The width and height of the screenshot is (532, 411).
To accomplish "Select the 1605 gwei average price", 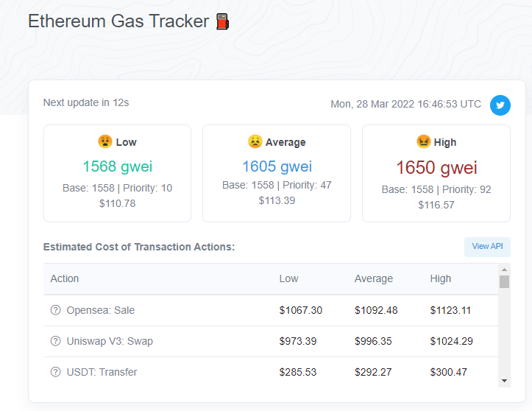I will click(x=277, y=166).
